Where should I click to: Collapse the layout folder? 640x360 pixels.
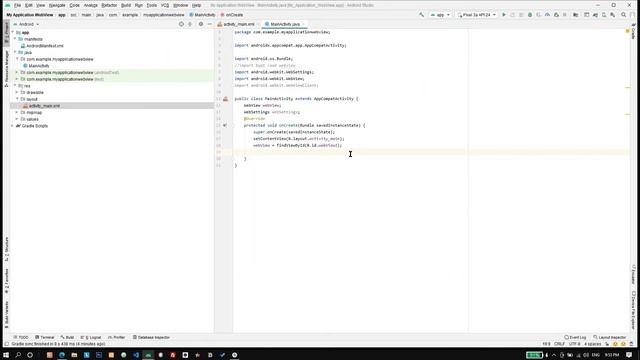point(17,99)
